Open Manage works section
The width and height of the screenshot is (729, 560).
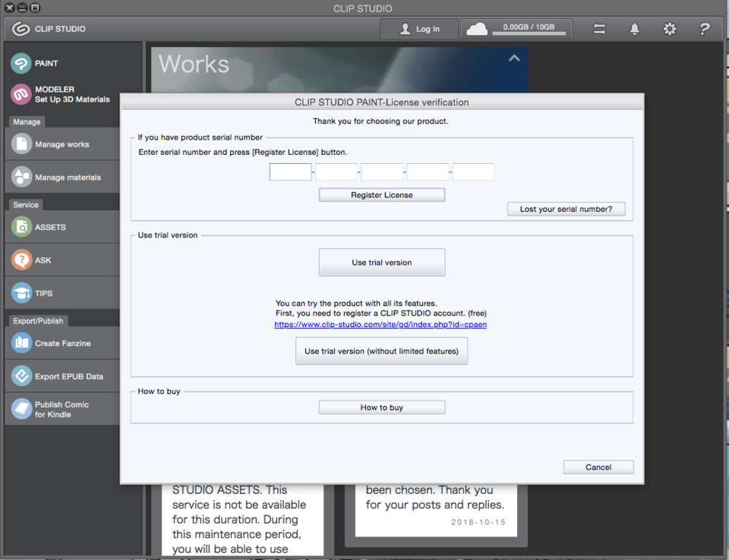tap(62, 144)
